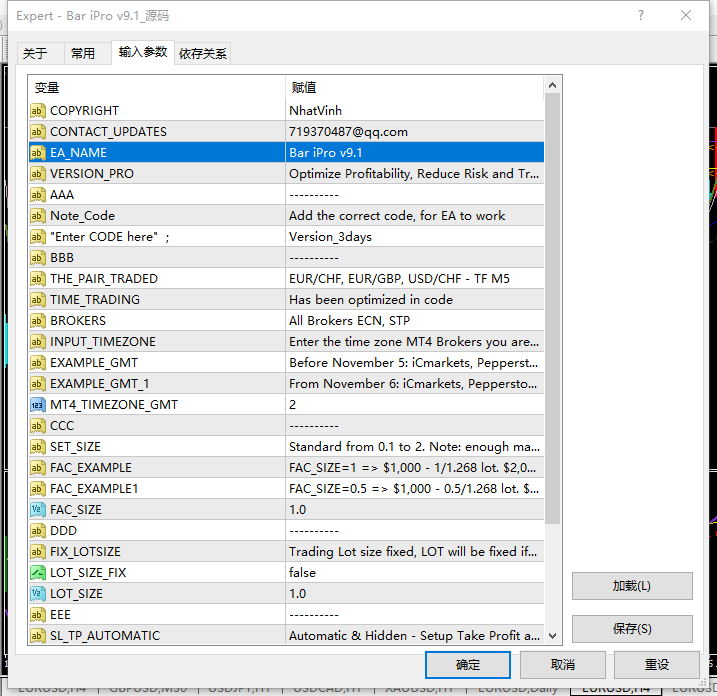Click the scrollbar down arrow
The height and width of the screenshot is (696, 717).
coord(552,636)
